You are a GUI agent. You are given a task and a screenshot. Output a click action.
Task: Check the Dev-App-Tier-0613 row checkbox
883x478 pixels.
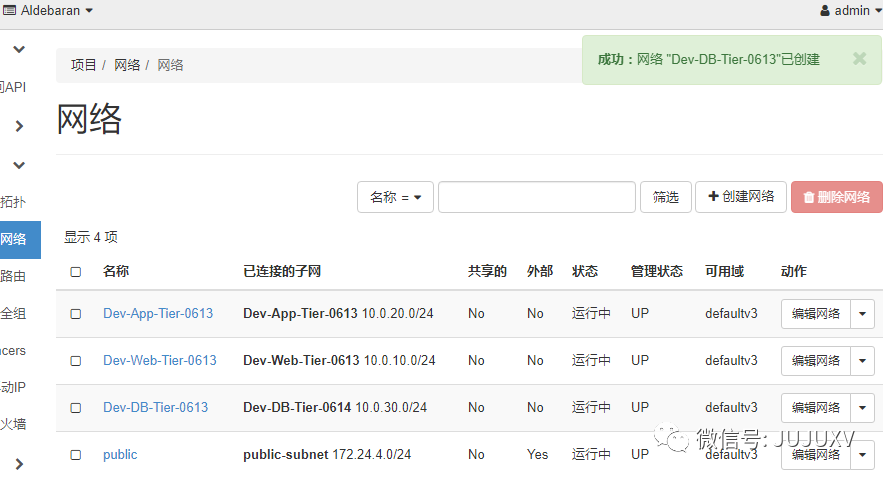coord(76,314)
